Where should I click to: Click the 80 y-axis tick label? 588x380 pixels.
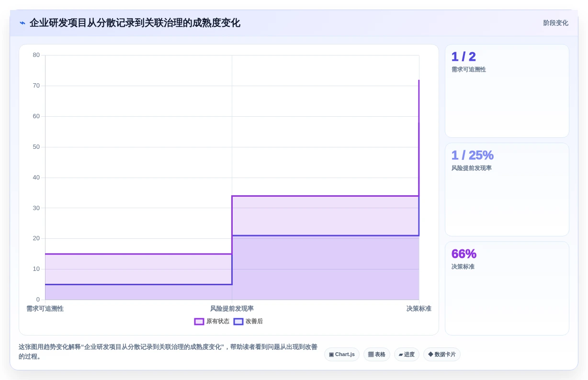tap(36, 55)
